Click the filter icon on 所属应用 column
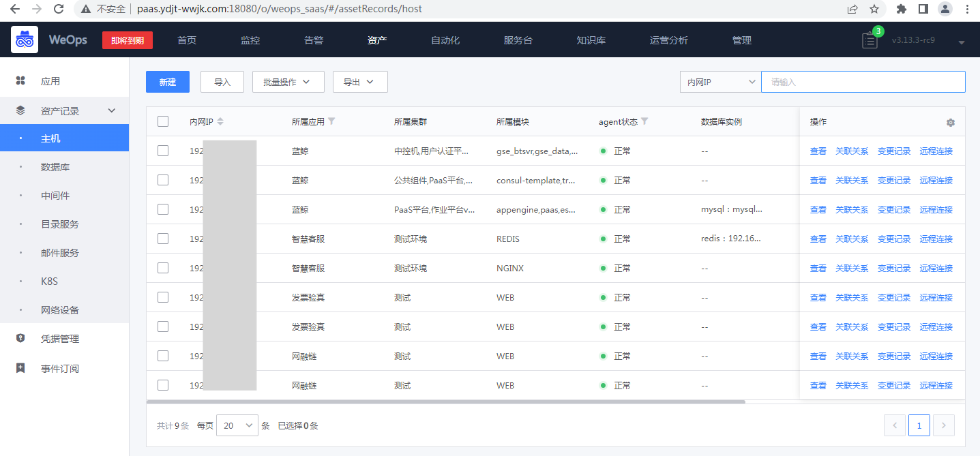This screenshot has height=456, width=980. 332,121
